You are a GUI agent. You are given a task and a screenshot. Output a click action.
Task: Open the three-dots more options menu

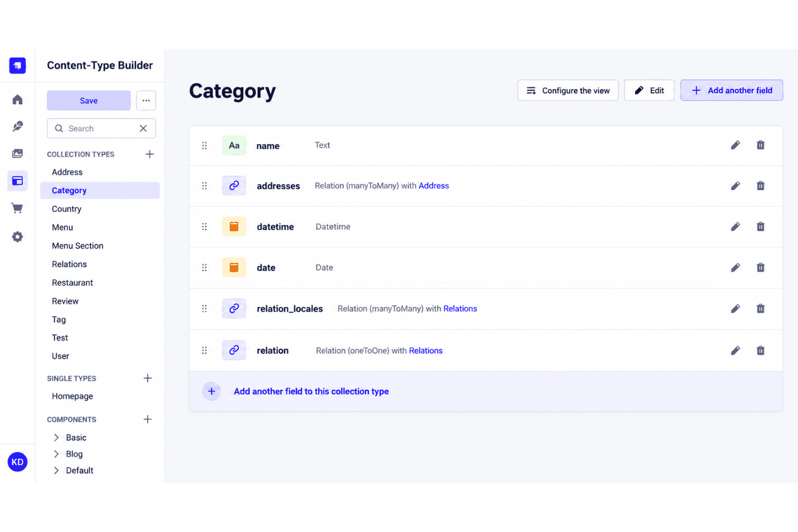[146, 100]
